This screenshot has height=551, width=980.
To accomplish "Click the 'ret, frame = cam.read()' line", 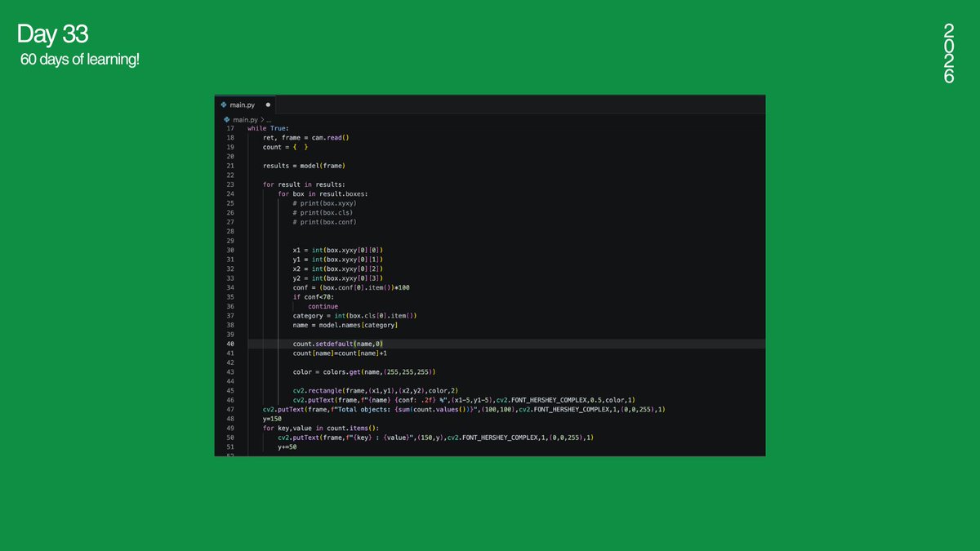I will pos(305,138).
